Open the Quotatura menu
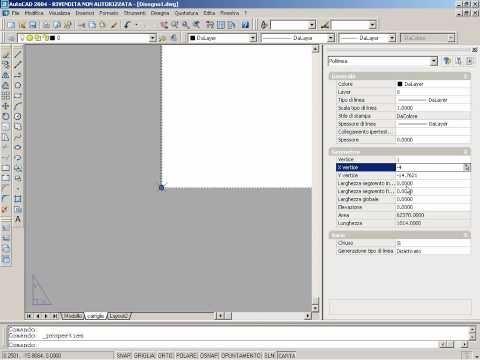 click(186, 13)
